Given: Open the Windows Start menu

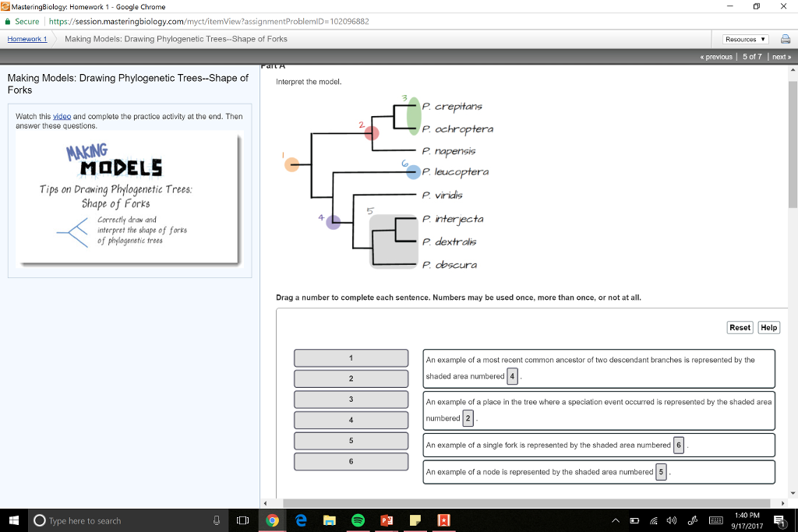Looking at the screenshot, I should (12, 520).
